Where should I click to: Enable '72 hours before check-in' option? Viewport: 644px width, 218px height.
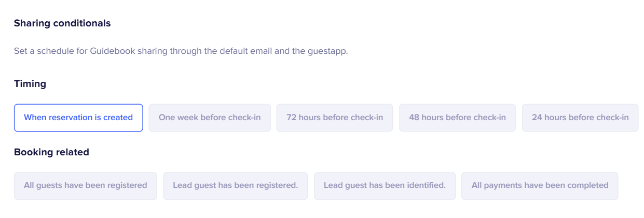(x=335, y=118)
